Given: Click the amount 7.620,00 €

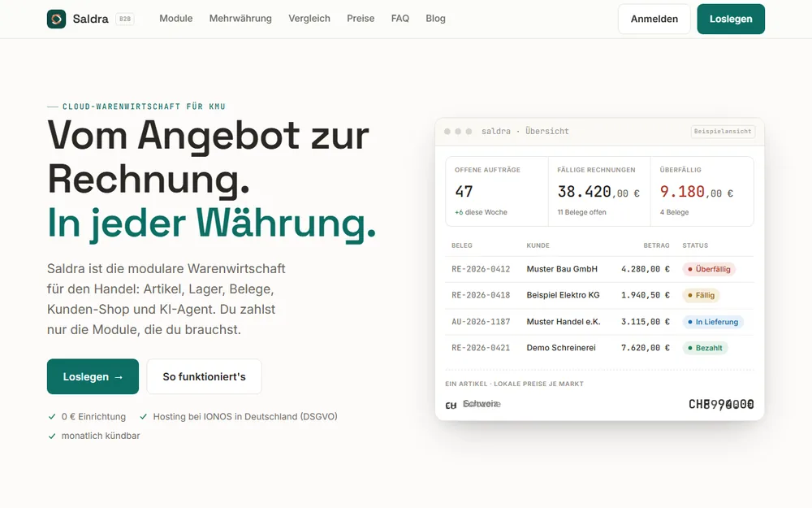Looking at the screenshot, I should [646, 348].
